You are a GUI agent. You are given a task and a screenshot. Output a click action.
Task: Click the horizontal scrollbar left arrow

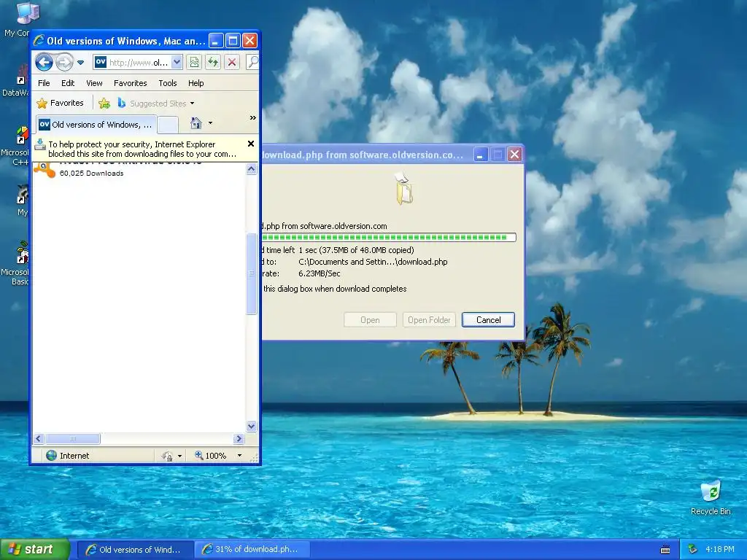[x=39, y=438]
